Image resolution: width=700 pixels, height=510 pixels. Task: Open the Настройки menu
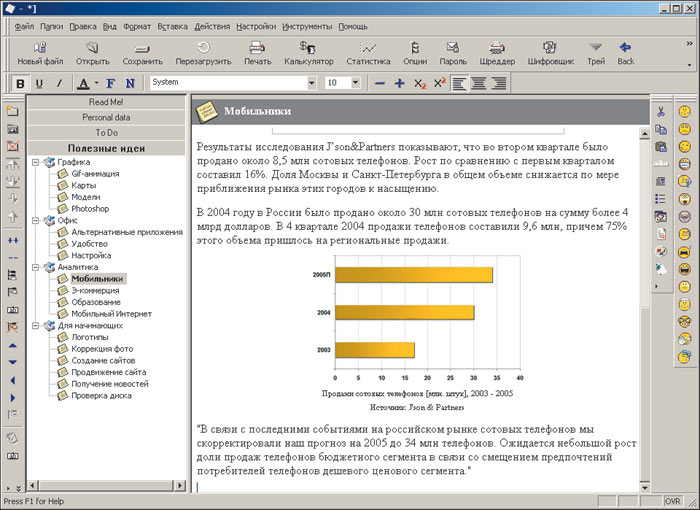256,27
